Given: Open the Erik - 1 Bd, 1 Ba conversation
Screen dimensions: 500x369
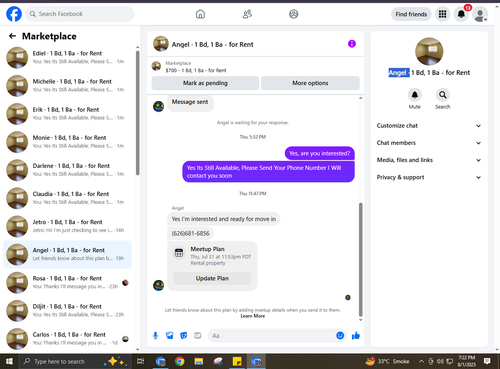Looking at the screenshot, I should [67, 114].
